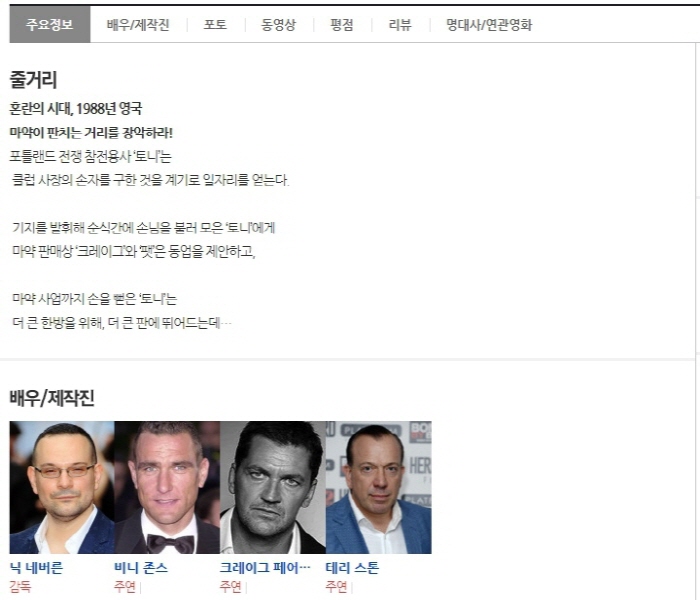Open truncated 크레이그 페어 name link
700x600 pixels.
tap(265, 568)
